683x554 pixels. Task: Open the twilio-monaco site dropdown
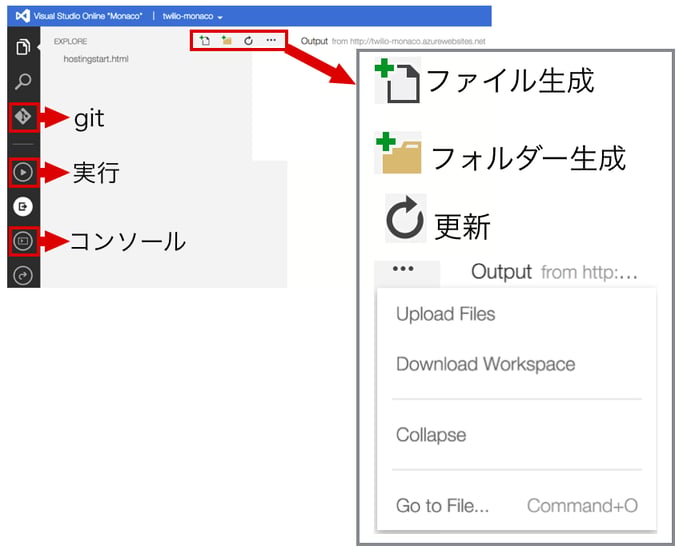click(193, 17)
